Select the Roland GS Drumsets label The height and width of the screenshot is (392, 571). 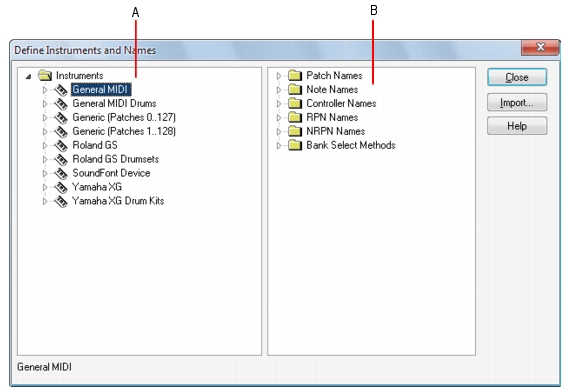(115, 159)
